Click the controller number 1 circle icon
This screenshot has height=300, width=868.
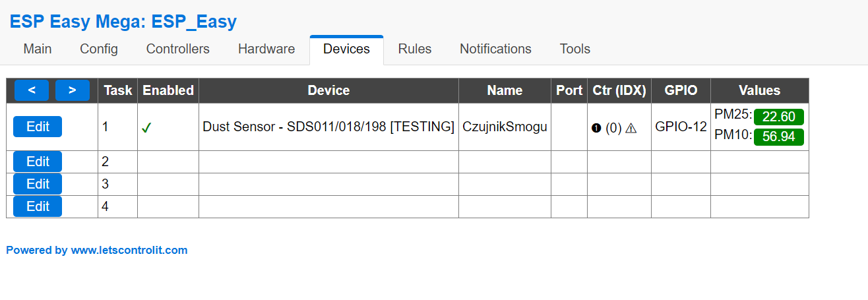pos(596,128)
